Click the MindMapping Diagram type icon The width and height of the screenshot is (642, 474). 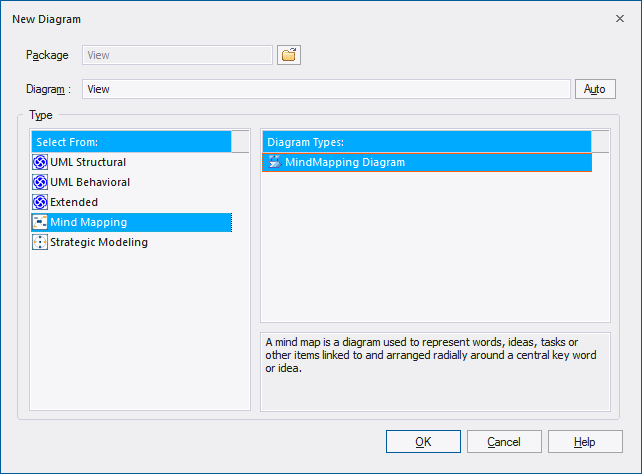pos(274,162)
